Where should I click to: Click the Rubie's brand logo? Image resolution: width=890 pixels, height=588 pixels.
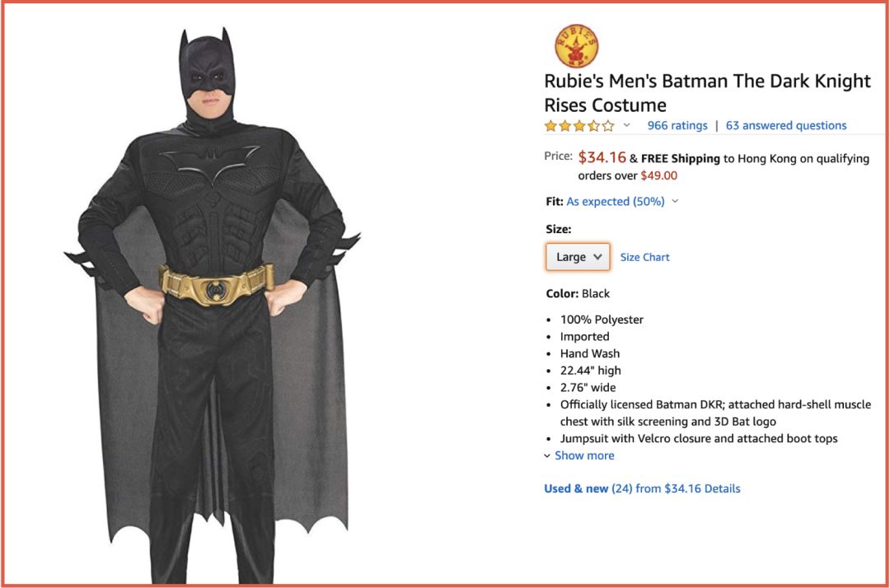[577, 45]
